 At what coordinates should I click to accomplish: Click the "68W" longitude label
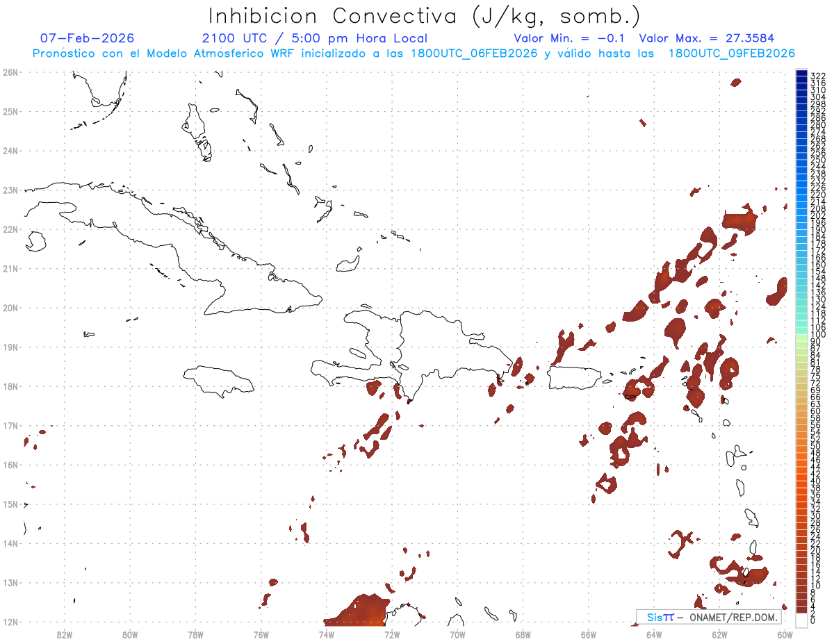[x=523, y=634]
